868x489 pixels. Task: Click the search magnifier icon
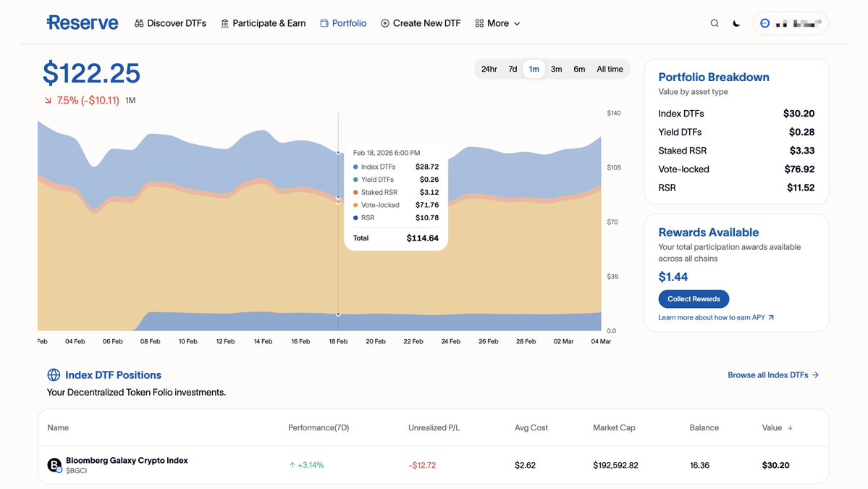click(714, 23)
